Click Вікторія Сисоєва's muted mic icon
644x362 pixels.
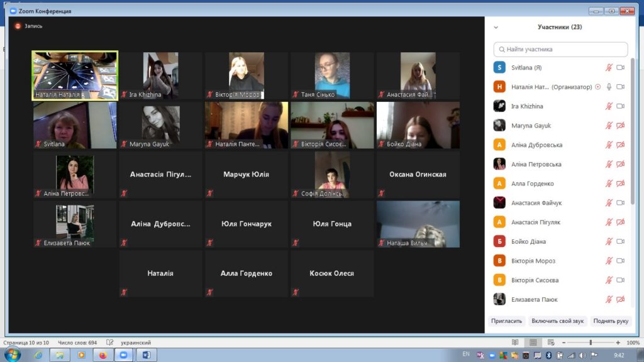[x=609, y=280]
